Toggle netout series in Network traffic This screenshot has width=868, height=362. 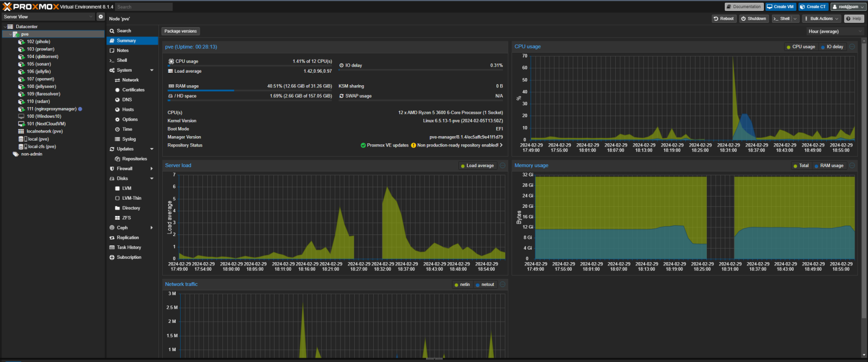click(484, 284)
